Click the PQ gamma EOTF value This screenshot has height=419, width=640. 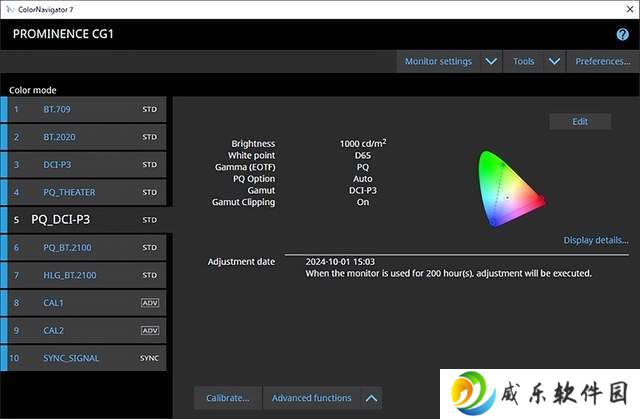(363, 167)
